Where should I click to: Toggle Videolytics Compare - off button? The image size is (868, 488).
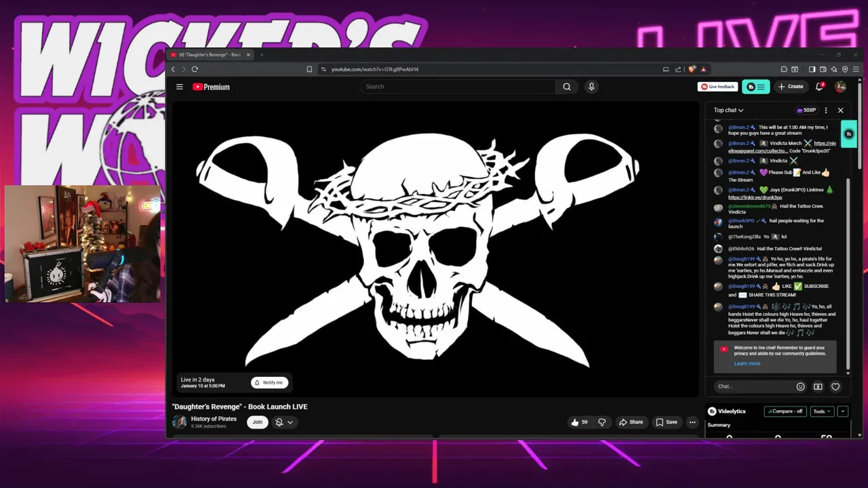(x=785, y=411)
